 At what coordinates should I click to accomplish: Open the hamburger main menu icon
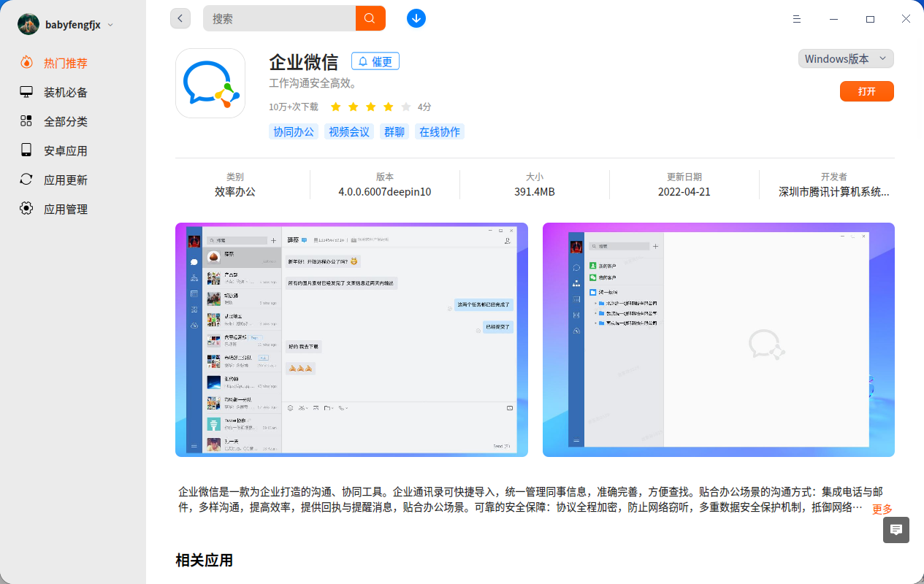tap(797, 19)
